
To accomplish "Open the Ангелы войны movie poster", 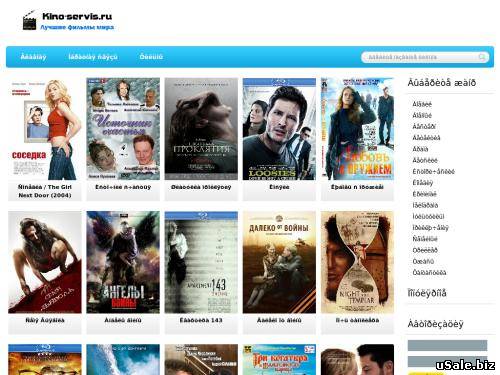I will click(x=123, y=262).
